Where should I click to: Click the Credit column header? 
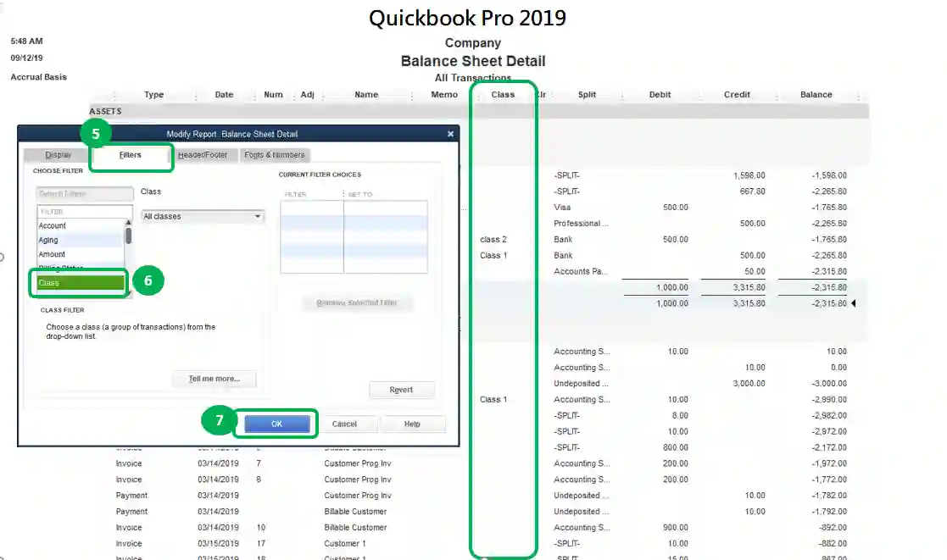point(737,95)
